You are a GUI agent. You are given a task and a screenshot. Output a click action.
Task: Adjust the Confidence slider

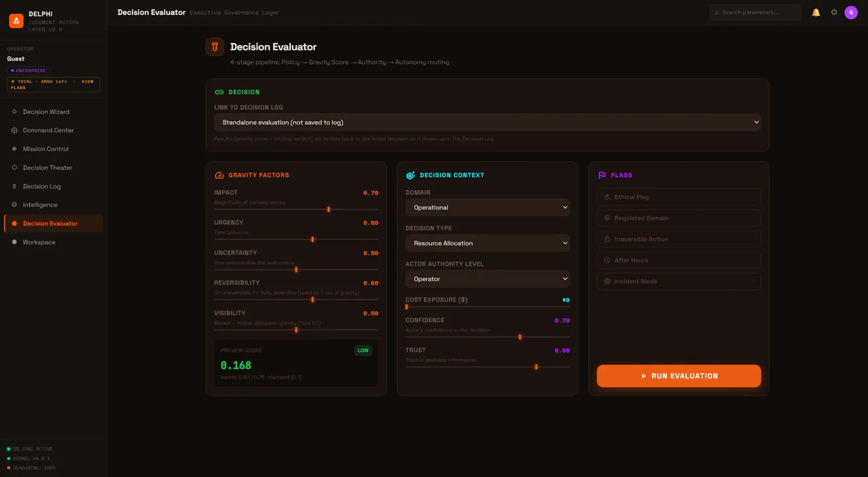(x=487, y=337)
